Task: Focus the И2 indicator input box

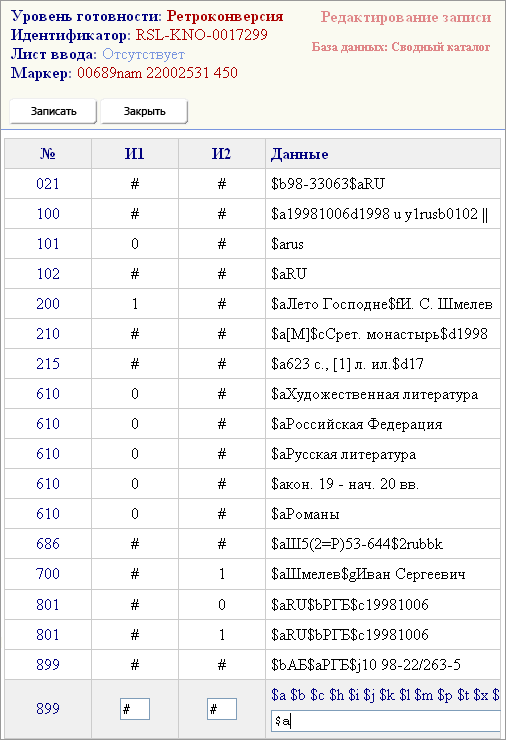Action: (221, 709)
